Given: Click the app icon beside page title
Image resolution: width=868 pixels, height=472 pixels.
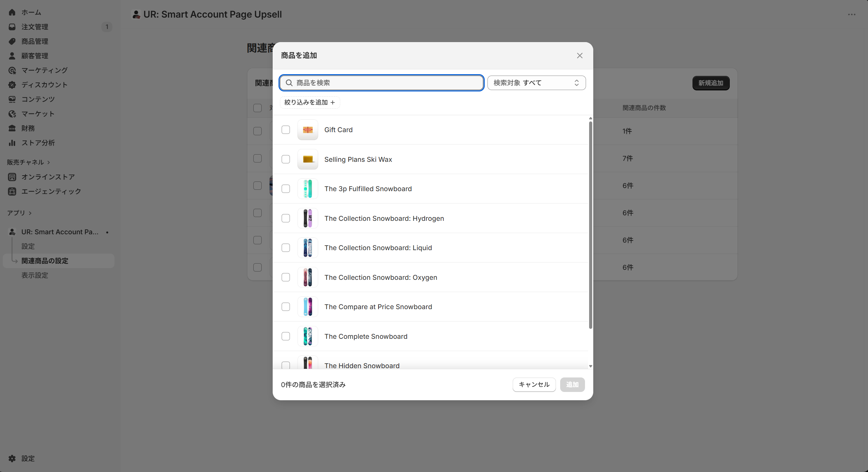Looking at the screenshot, I should click(x=136, y=14).
